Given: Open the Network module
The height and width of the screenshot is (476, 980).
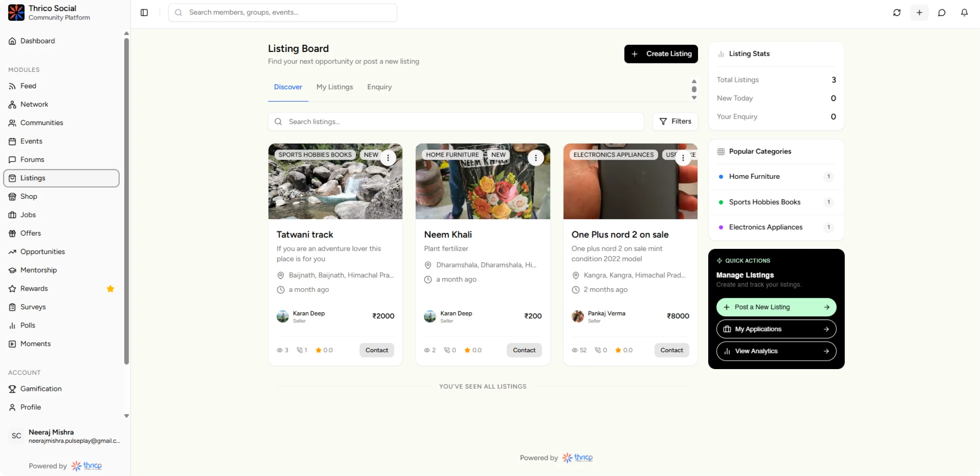Looking at the screenshot, I should (x=61, y=104).
